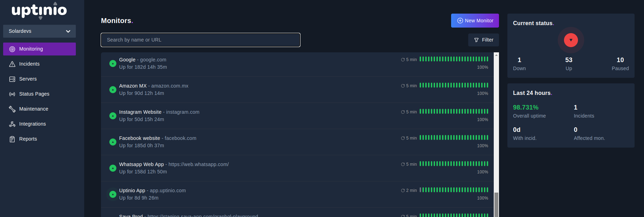
Task: Click Uptinio App 2 min interval icon
Action: coord(403,190)
